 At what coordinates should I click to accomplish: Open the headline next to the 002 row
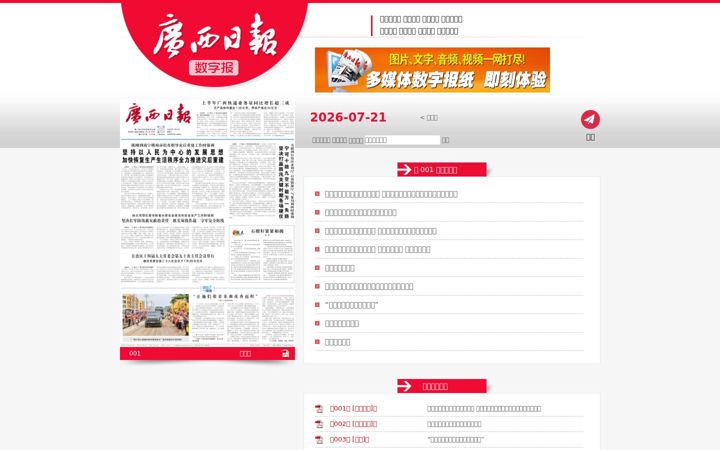click(x=454, y=424)
